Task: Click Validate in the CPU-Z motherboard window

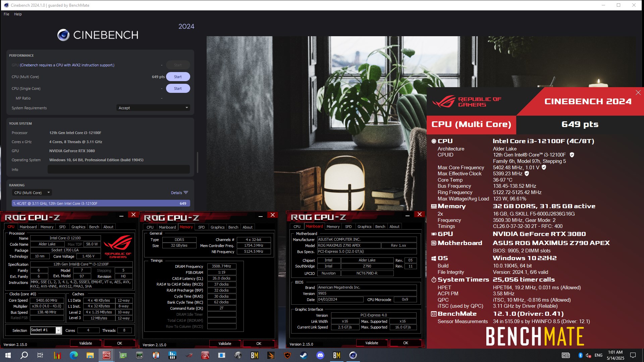Action: pyautogui.click(x=372, y=343)
